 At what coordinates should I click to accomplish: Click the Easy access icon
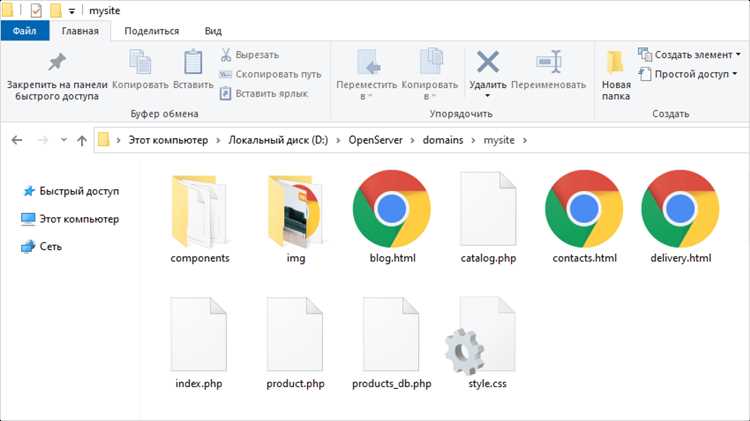click(645, 74)
